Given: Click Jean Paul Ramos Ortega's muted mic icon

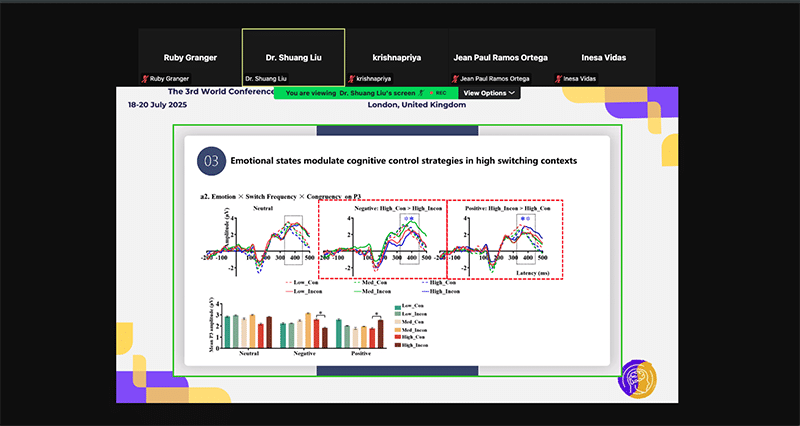Looking at the screenshot, I should pyautogui.click(x=454, y=78).
